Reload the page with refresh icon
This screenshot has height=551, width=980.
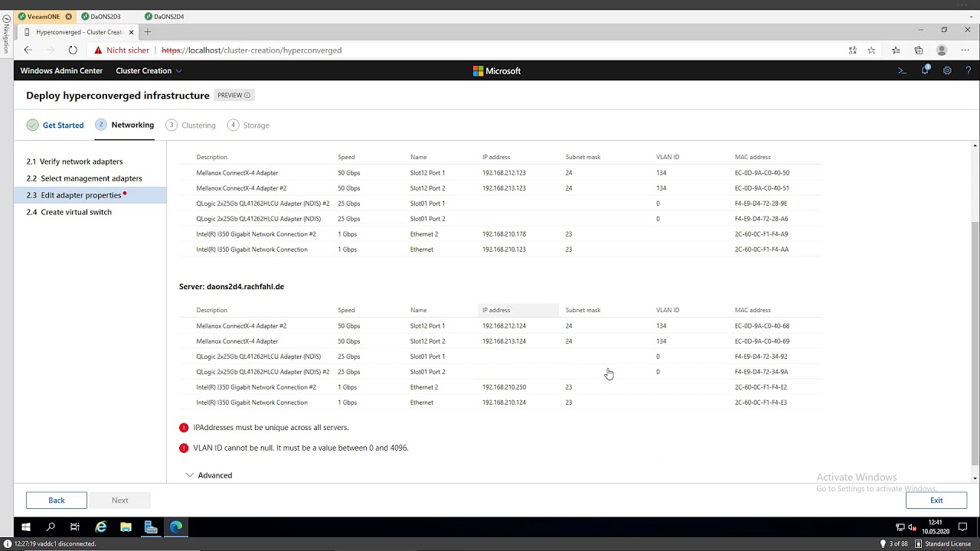point(73,50)
